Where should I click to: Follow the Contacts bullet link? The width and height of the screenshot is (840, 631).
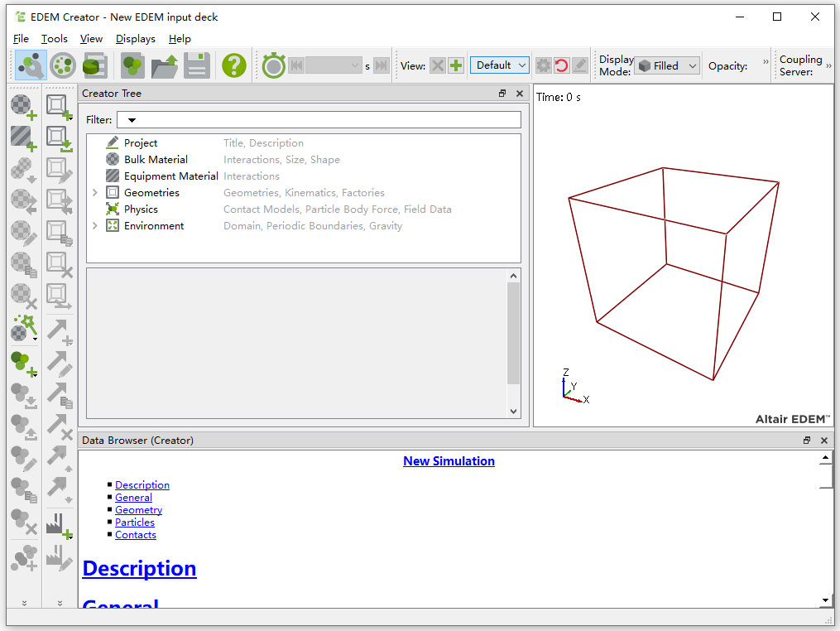point(136,534)
